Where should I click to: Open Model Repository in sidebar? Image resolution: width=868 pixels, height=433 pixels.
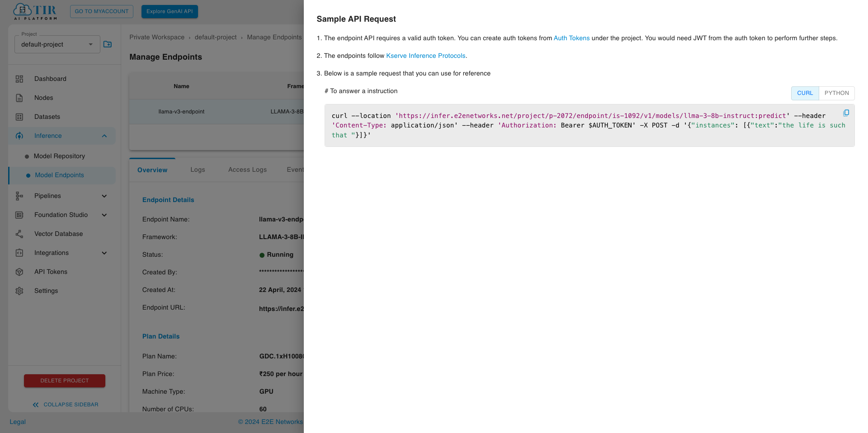[x=59, y=156]
